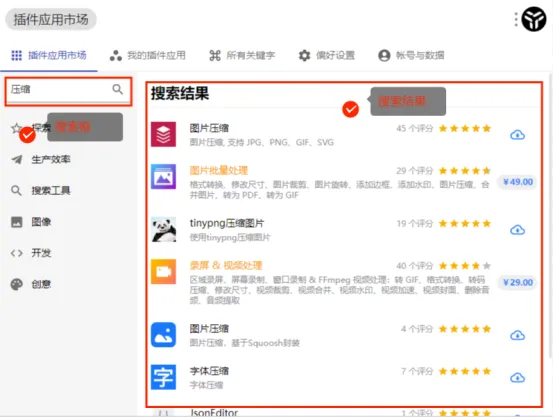Click description 图片压缩, 基于Squoosh封装
Image resolution: width=554 pixels, height=418 pixels.
tap(244, 343)
